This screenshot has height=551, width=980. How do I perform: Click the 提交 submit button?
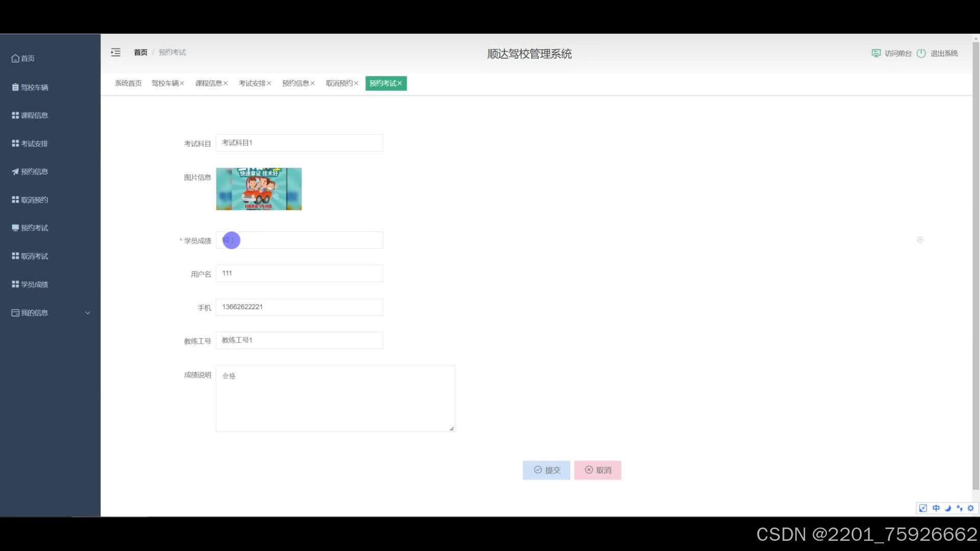point(546,470)
